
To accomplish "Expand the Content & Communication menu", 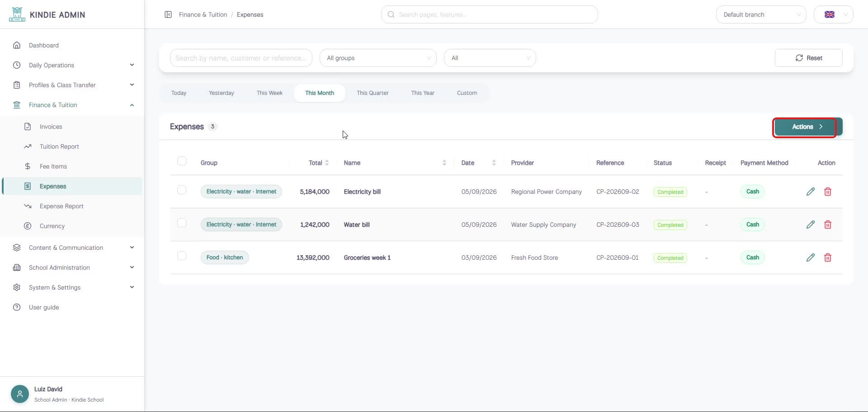I will [x=73, y=248].
